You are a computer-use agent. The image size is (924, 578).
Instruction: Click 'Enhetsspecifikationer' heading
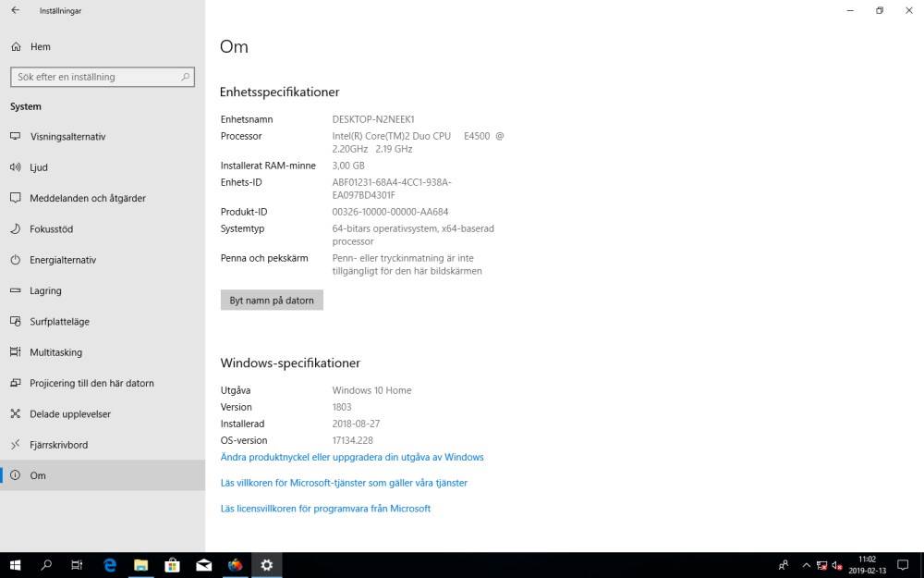(x=279, y=92)
